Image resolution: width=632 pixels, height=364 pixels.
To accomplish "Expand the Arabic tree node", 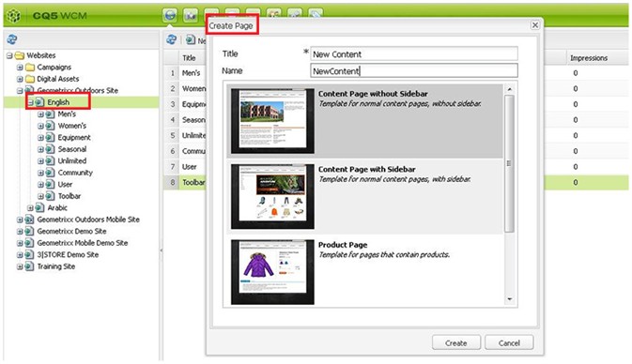I will 30,207.
